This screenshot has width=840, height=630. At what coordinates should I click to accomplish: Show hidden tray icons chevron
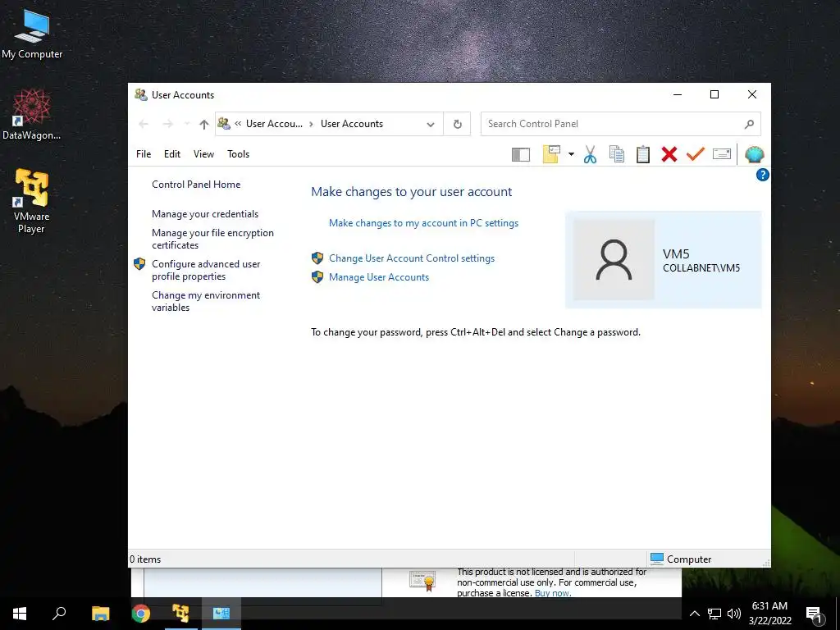694,614
